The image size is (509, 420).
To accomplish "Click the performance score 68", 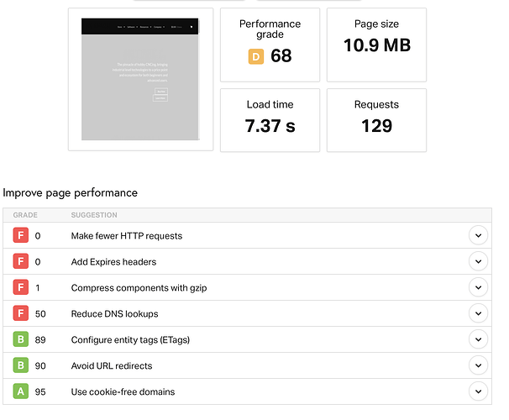I will [x=281, y=55].
